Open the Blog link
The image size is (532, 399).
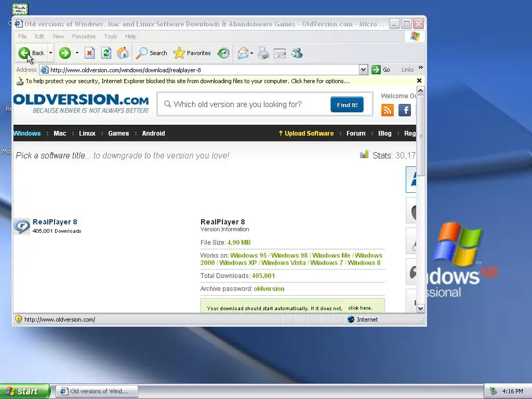pos(385,134)
